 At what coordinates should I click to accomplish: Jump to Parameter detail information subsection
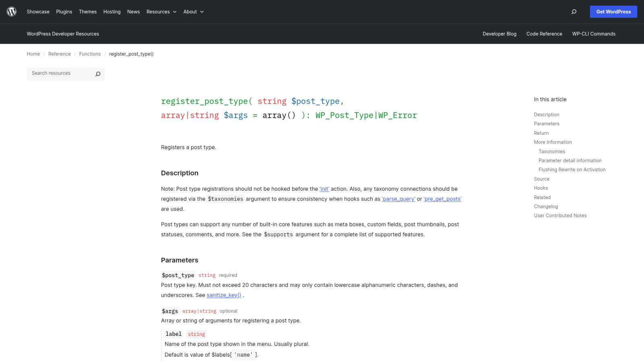pyautogui.click(x=570, y=160)
